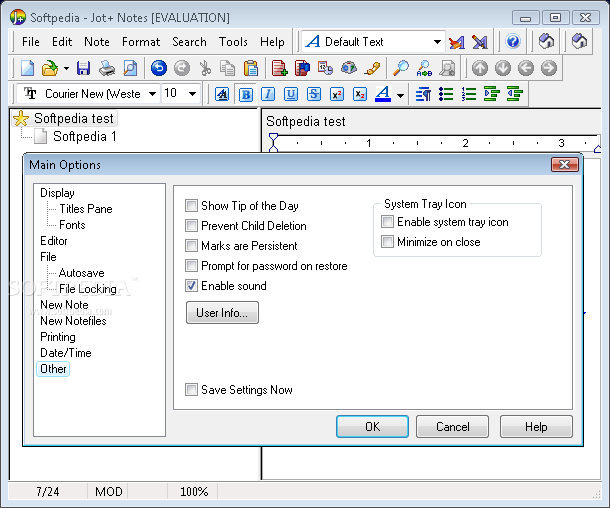
Task: Enable Minimize on close checkbox
Action: click(387, 242)
